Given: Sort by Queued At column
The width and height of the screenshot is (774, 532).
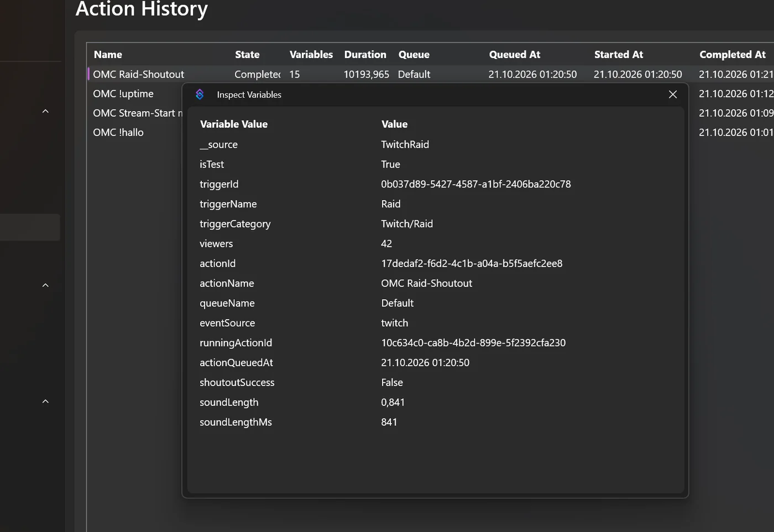Looking at the screenshot, I should [x=515, y=54].
